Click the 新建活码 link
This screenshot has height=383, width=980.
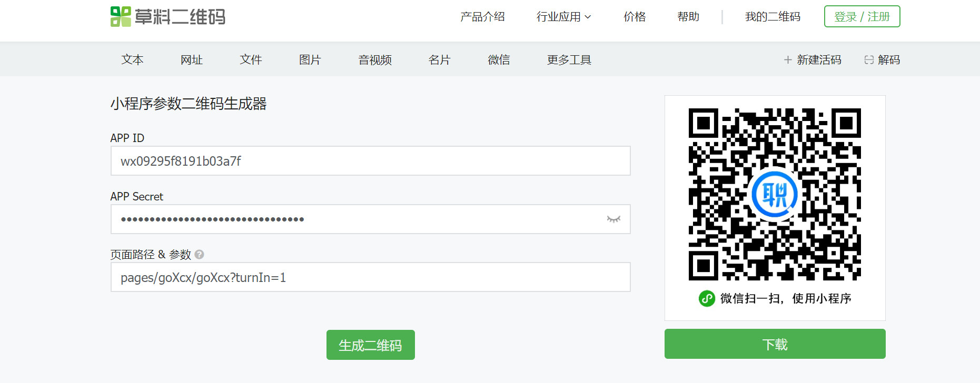point(819,60)
